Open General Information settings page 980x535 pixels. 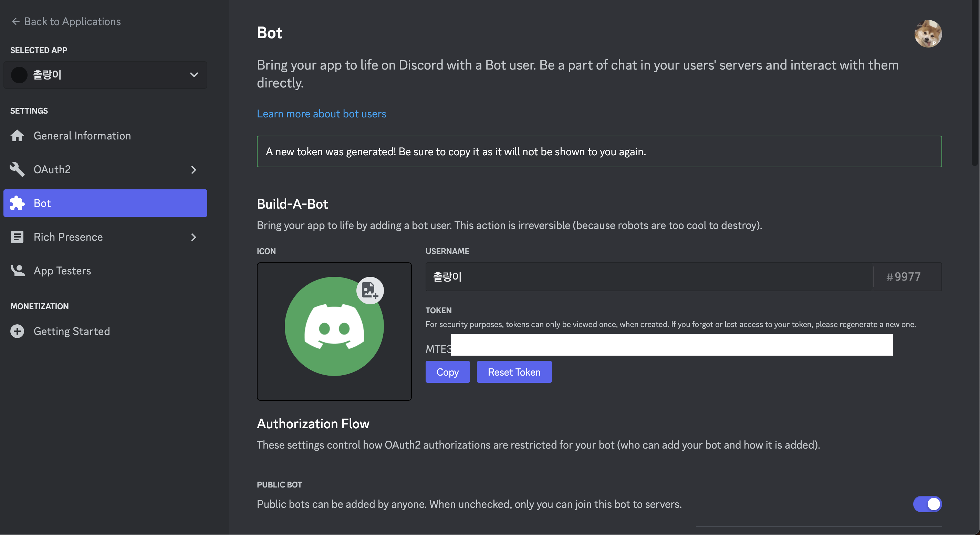[82, 136]
